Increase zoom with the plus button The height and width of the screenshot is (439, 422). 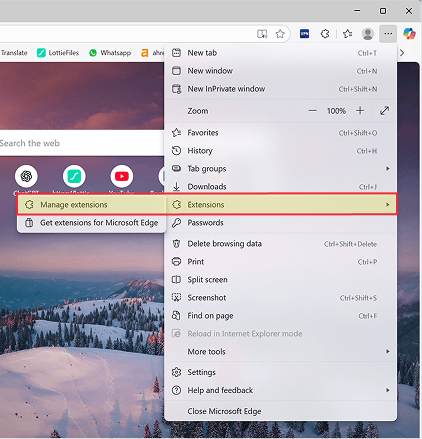click(x=360, y=111)
